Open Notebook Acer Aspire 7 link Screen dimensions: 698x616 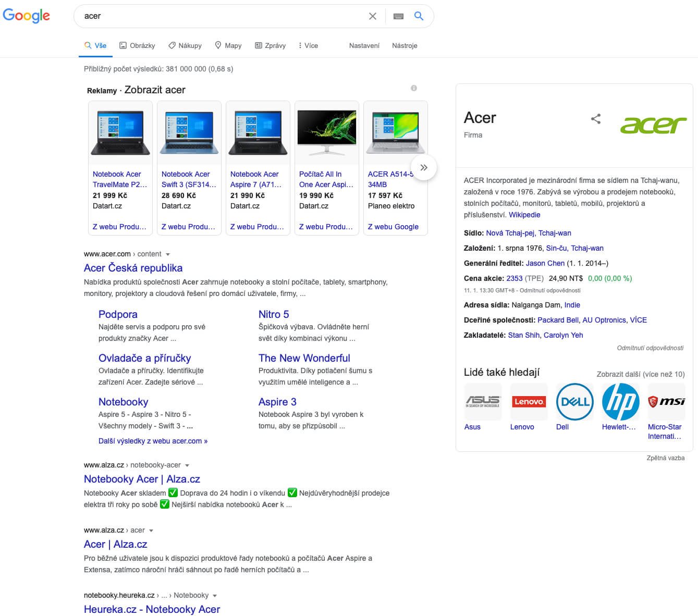(x=256, y=179)
